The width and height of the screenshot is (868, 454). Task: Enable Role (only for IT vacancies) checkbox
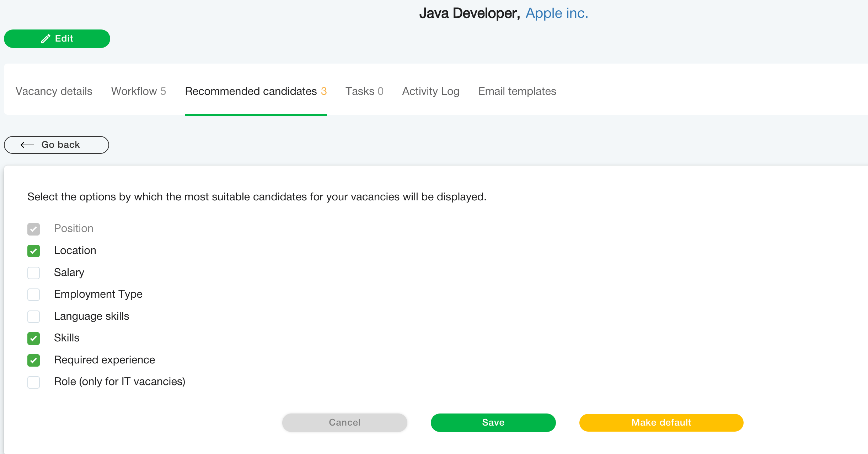(x=33, y=382)
